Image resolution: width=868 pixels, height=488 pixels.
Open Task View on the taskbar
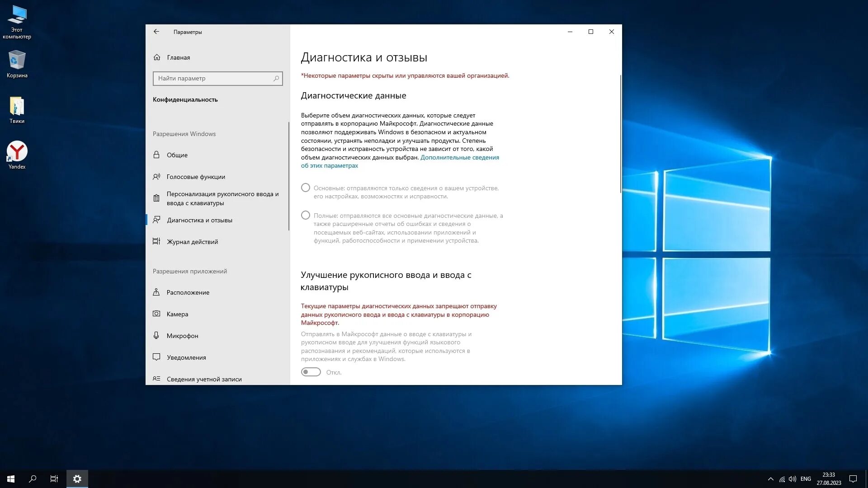54,479
